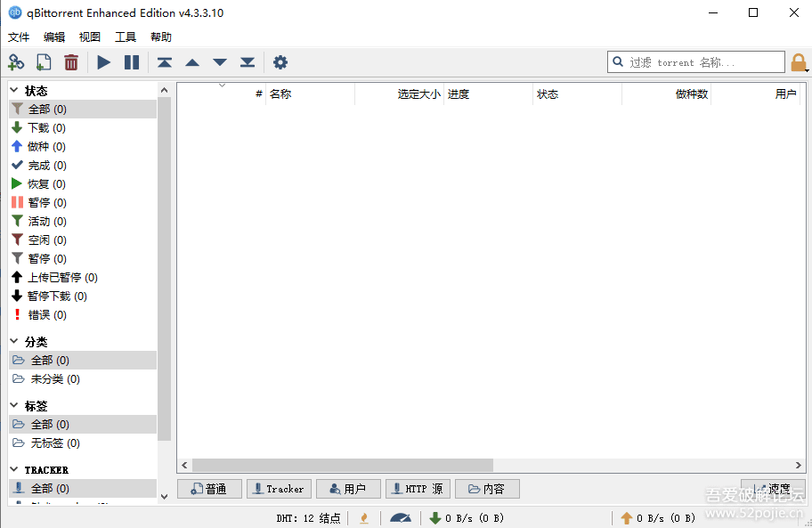The image size is (812, 528).
Task: Switch to the 速度 tab
Action: pos(773,489)
